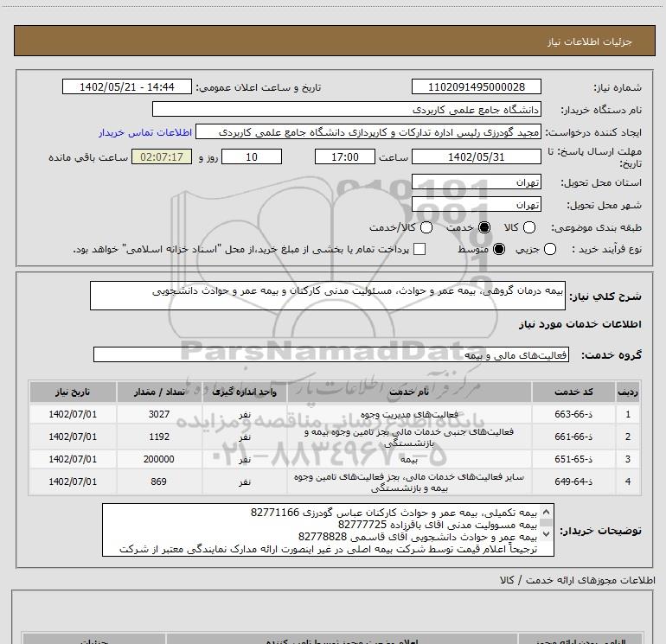Click the announcement date field 1402/05/21 - 14:44

tap(127, 86)
